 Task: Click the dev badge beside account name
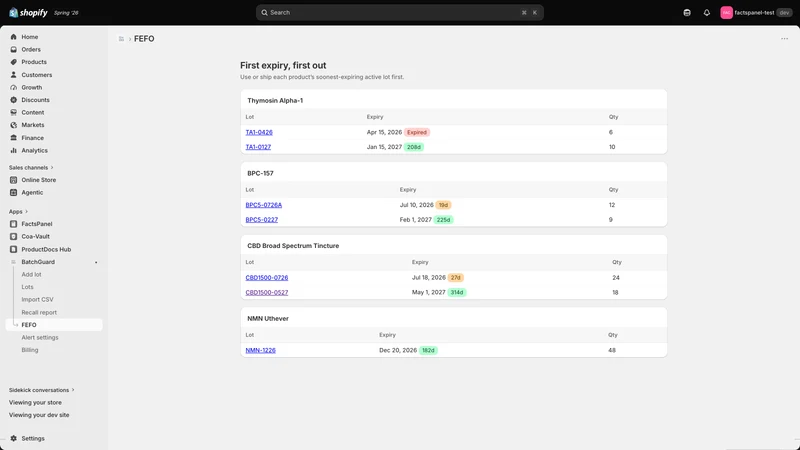(x=784, y=13)
